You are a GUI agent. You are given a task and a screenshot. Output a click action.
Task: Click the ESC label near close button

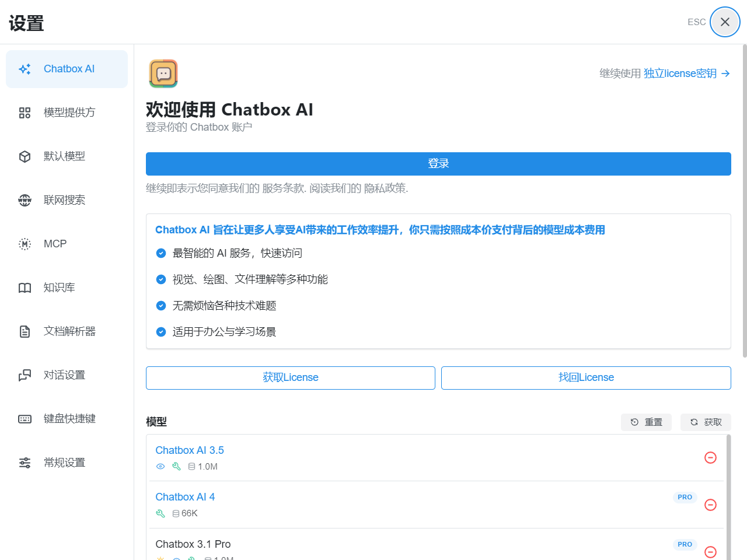(x=697, y=22)
